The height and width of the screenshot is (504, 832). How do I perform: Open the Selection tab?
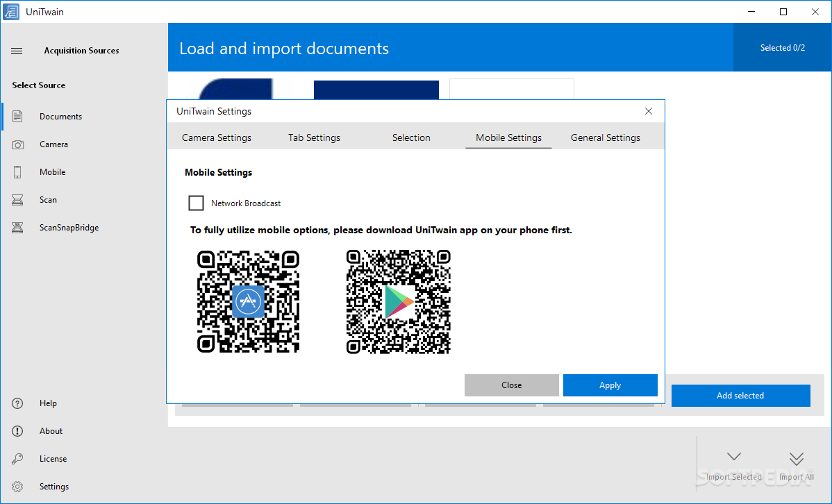(411, 137)
